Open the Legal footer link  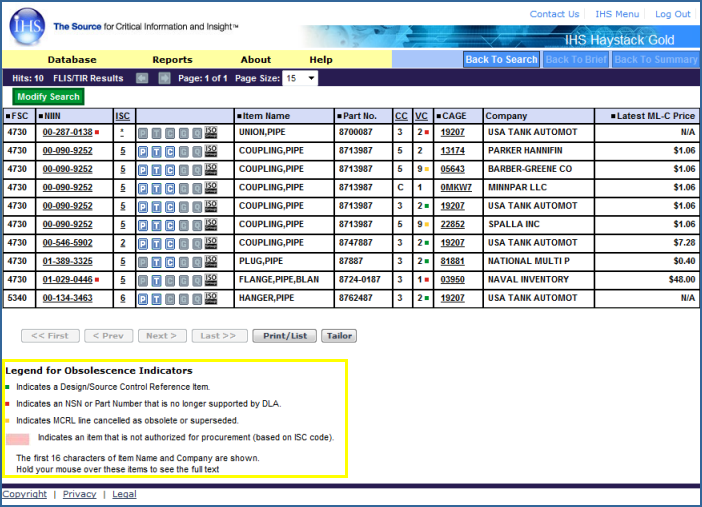pyautogui.click(x=124, y=494)
